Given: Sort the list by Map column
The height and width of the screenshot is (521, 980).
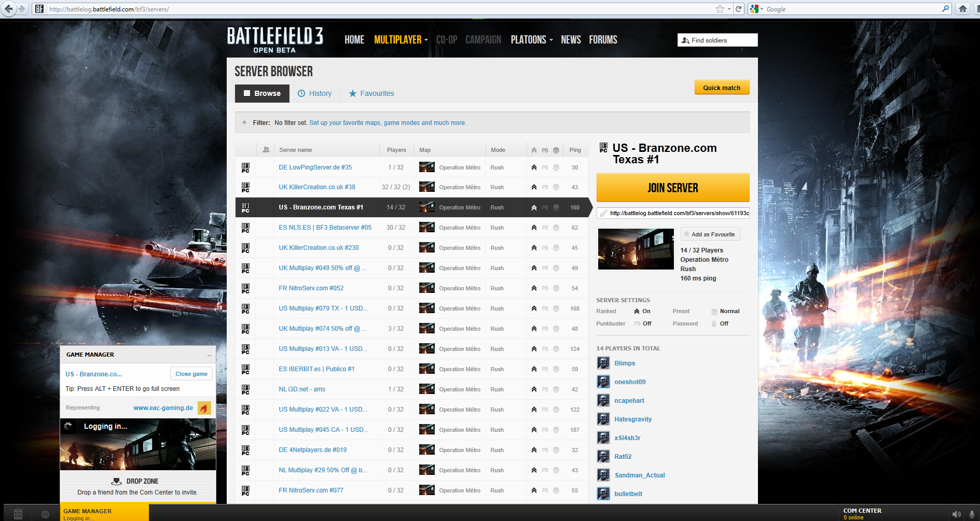Looking at the screenshot, I should [450, 150].
